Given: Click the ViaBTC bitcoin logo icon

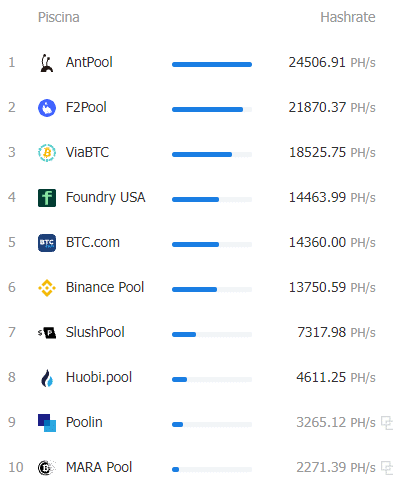Looking at the screenshot, I should click(x=47, y=153).
